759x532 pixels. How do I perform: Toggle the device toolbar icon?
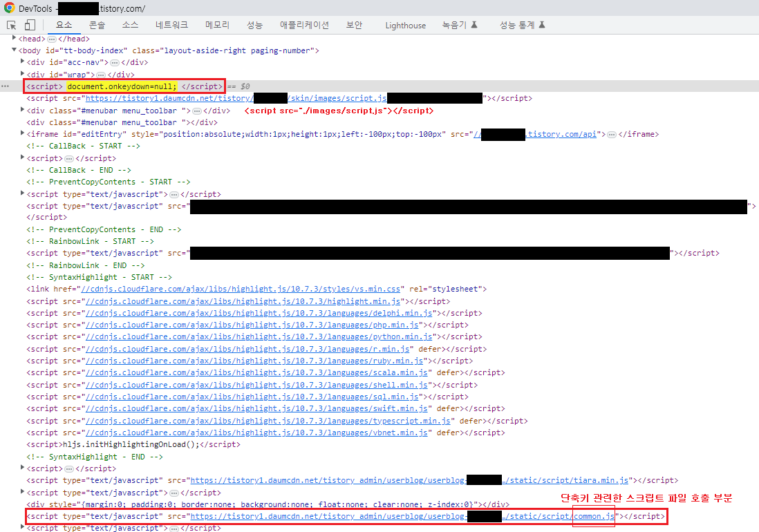(x=30, y=25)
